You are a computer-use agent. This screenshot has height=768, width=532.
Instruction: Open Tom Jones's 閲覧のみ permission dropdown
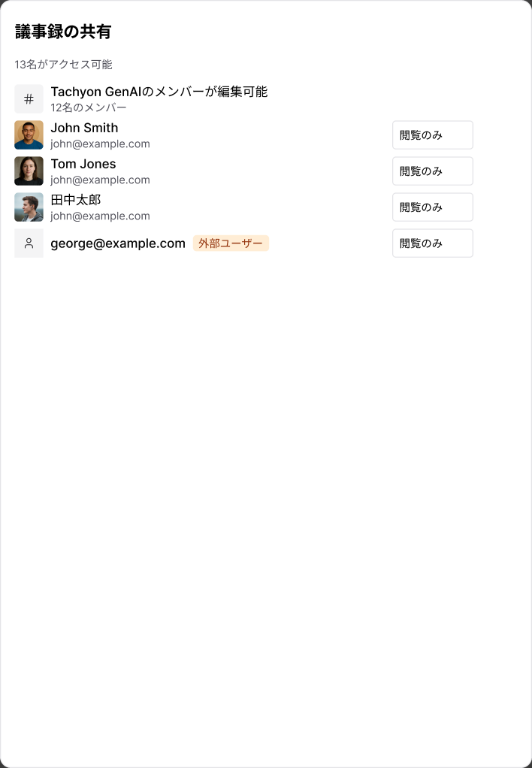point(433,171)
